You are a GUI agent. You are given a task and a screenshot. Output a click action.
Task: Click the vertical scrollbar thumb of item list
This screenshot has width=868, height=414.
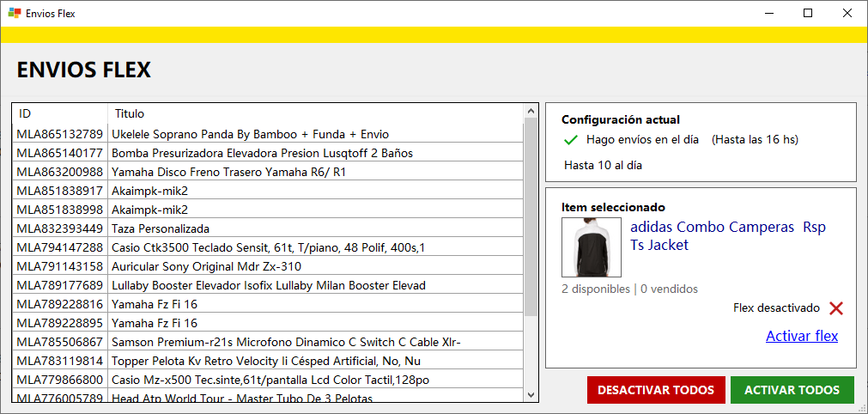pos(531,216)
